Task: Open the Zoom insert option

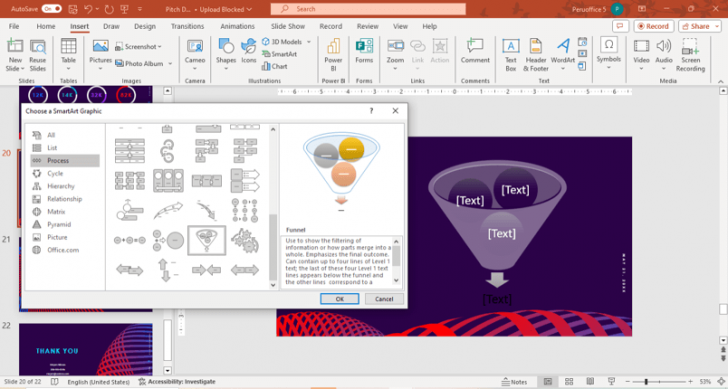Action: 395,55
